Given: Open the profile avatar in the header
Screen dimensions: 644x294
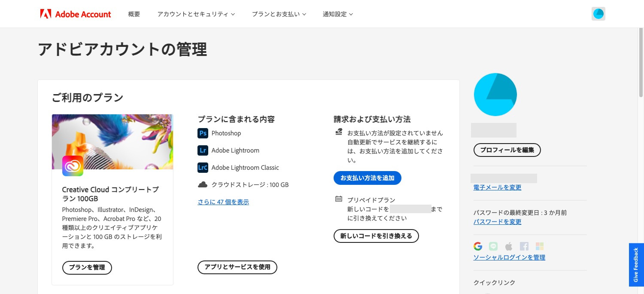Looking at the screenshot, I should (x=598, y=14).
